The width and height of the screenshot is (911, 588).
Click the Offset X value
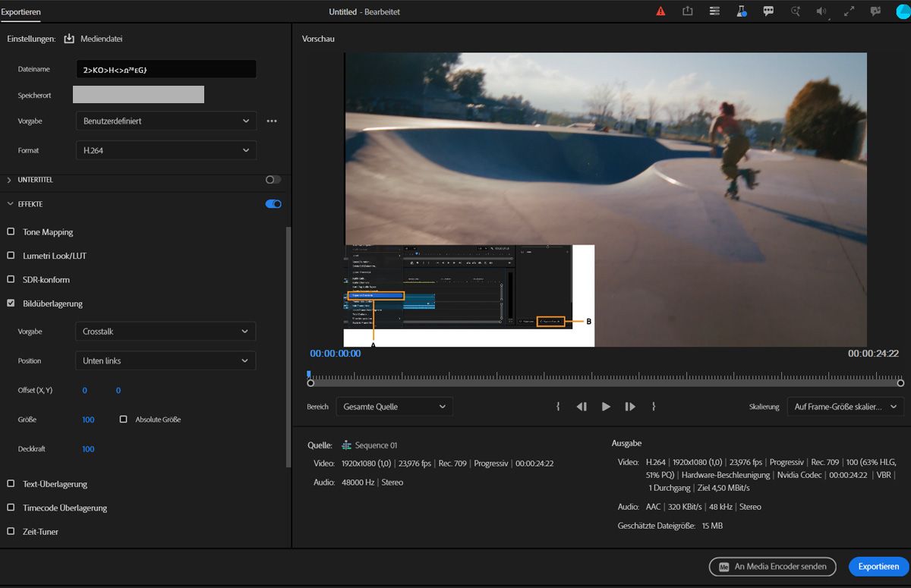coord(85,390)
